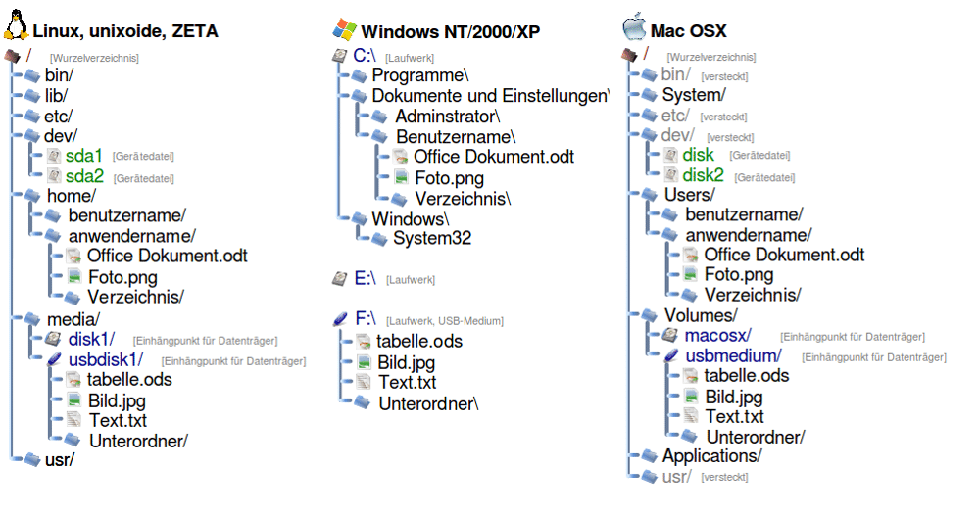Select benutzername/ under Users/
This screenshot has height=516, width=980.
click(745, 214)
